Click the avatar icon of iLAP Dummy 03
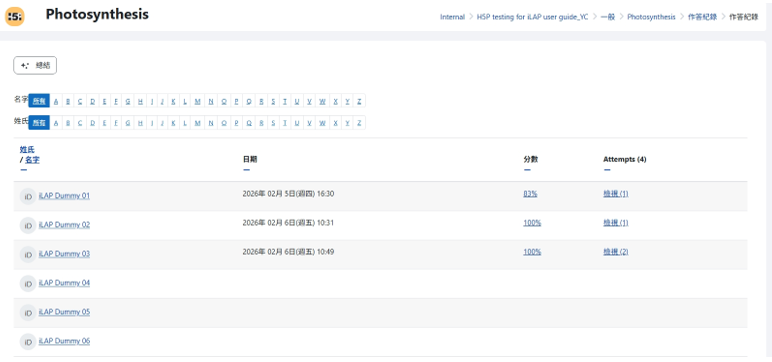772x362 pixels. pos(28,254)
